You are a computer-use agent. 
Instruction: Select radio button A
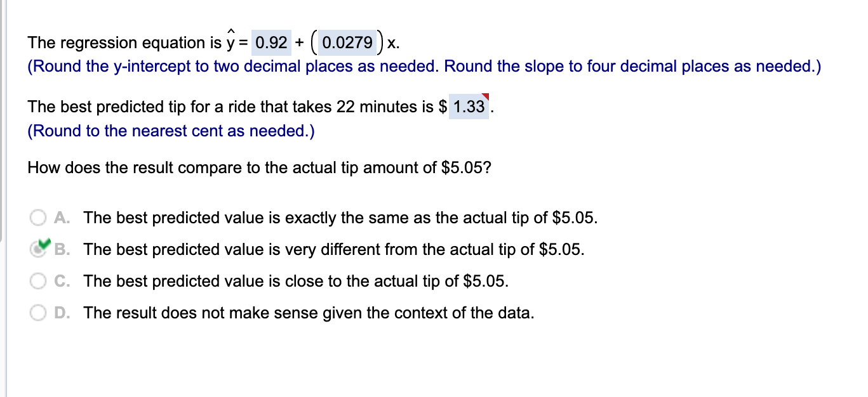click(38, 218)
